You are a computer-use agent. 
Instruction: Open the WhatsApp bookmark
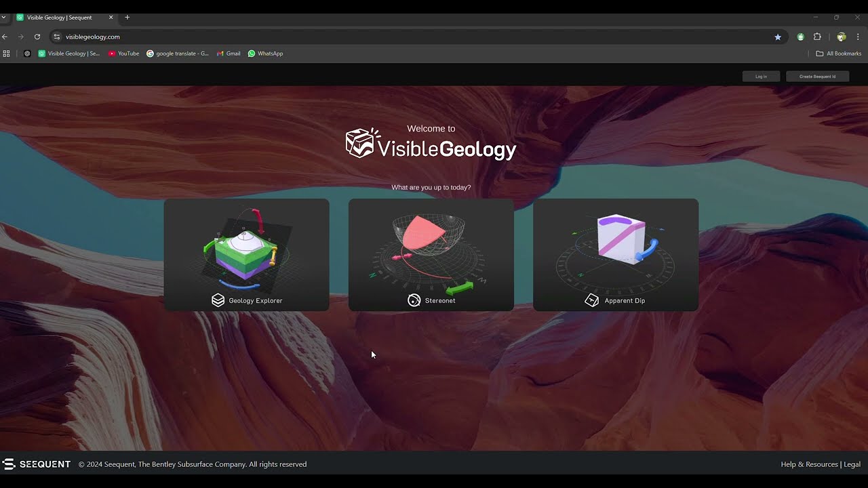[265, 54]
